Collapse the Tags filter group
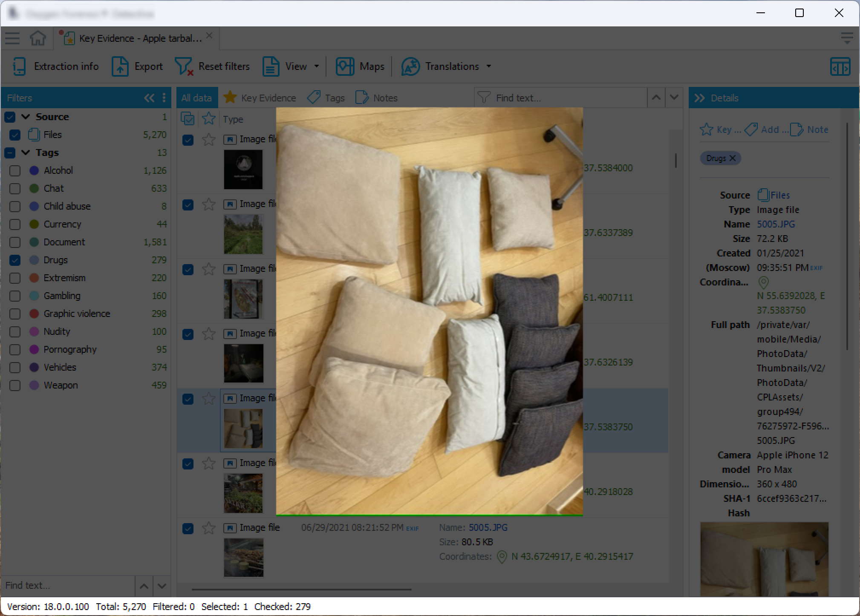 (x=26, y=153)
